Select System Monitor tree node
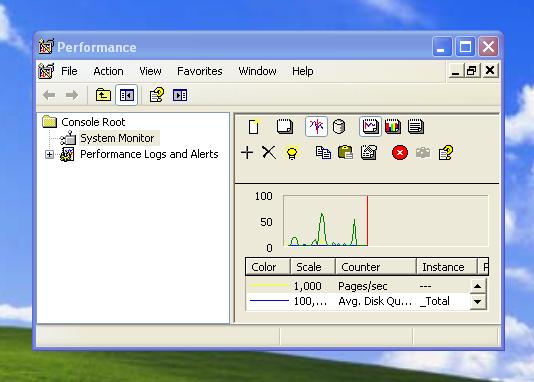Viewport: 534px width, 382px height. (117, 138)
